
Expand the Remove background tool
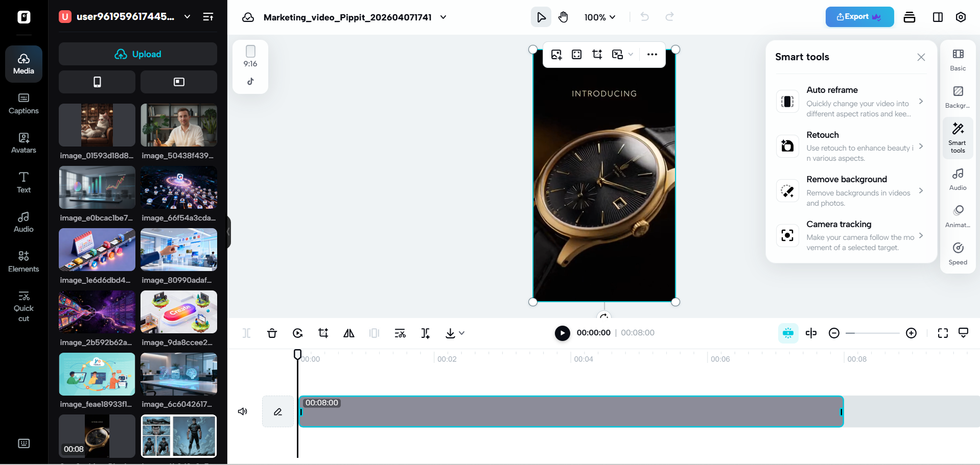[851, 190]
